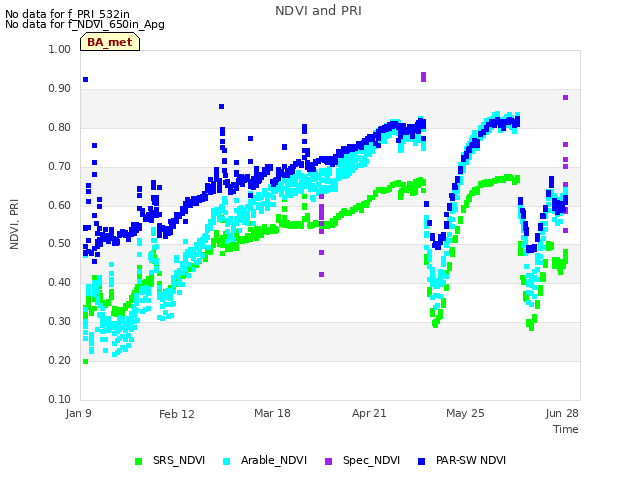The height and width of the screenshot is (480, 640).
Task: Click the 'No data for f_PRI_532in' message
Action: 67,14
